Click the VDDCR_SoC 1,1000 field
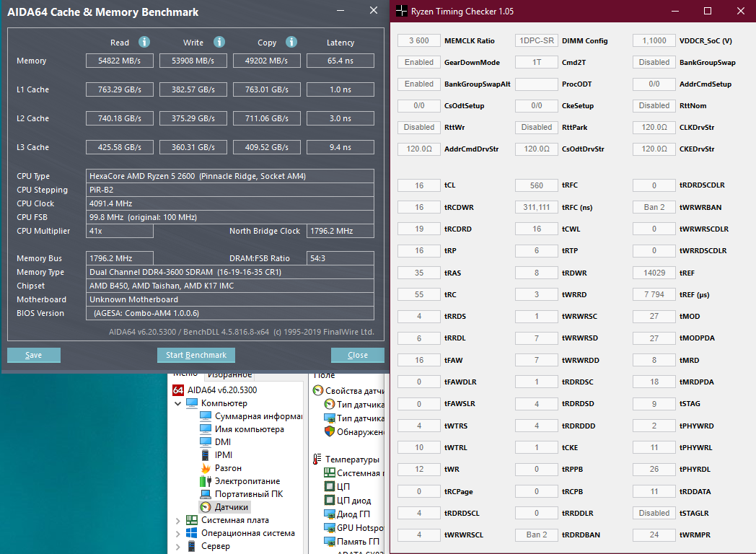756x554 pixels. [654, 40]
